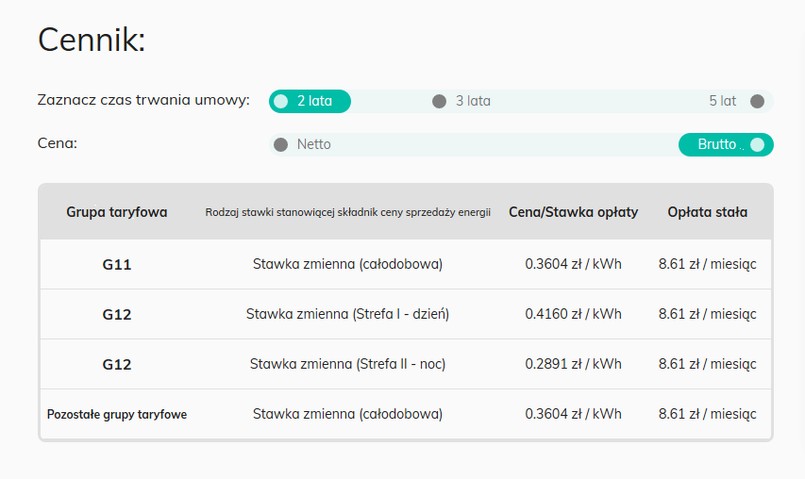Screen dimensions: 805x479
Task: Click the G12 cell in Strefa II row
Action: [117, 365]
